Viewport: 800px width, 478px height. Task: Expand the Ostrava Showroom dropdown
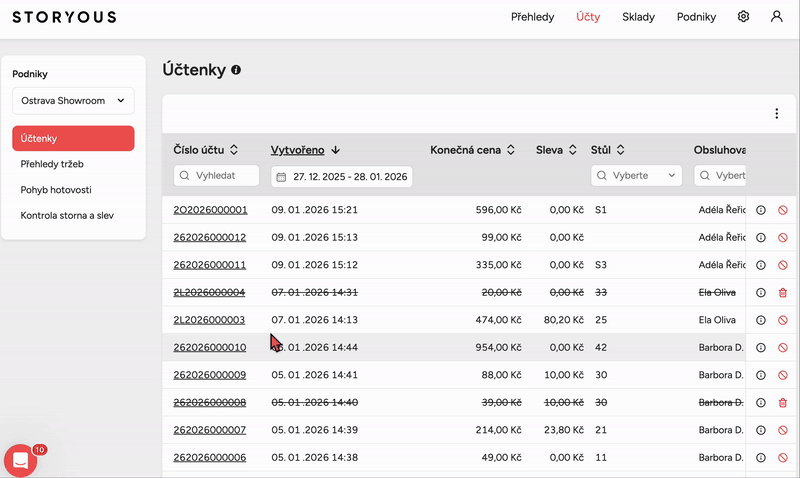[73, 100]
